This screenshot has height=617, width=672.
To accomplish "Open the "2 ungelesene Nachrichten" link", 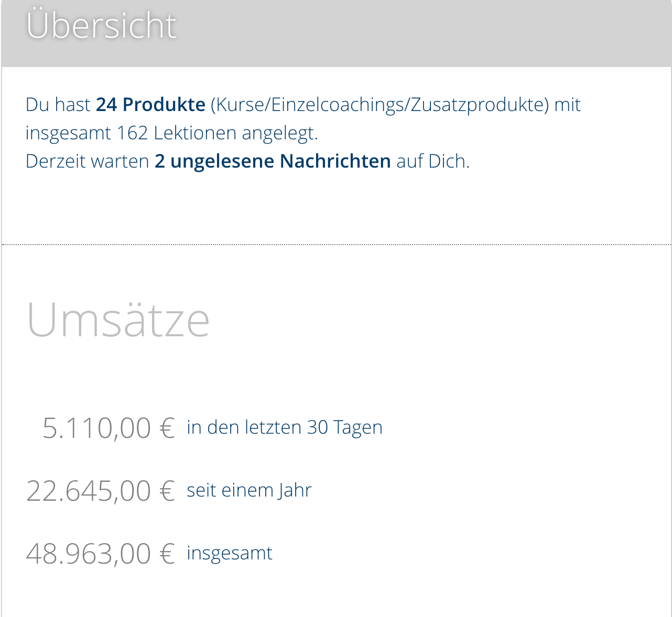I will click(x=273, y=161).
